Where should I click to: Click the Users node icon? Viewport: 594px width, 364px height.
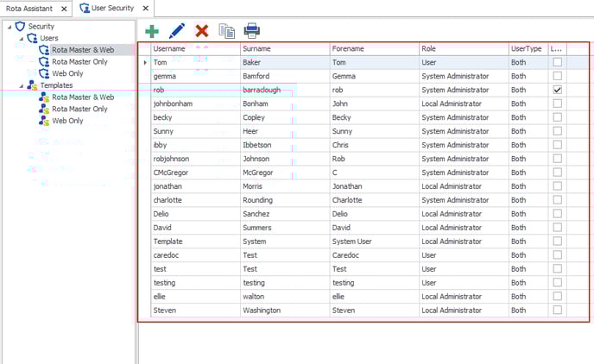click(x=32, y=38)
